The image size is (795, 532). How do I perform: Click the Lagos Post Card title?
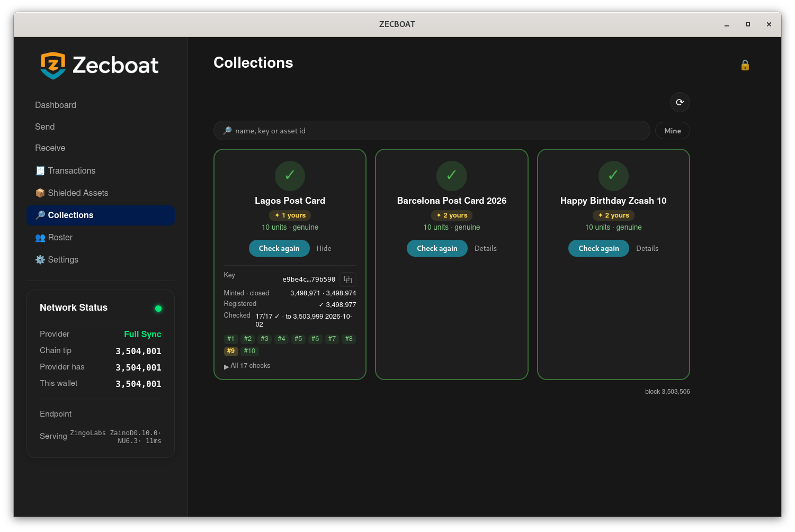[x=290, y=201]
